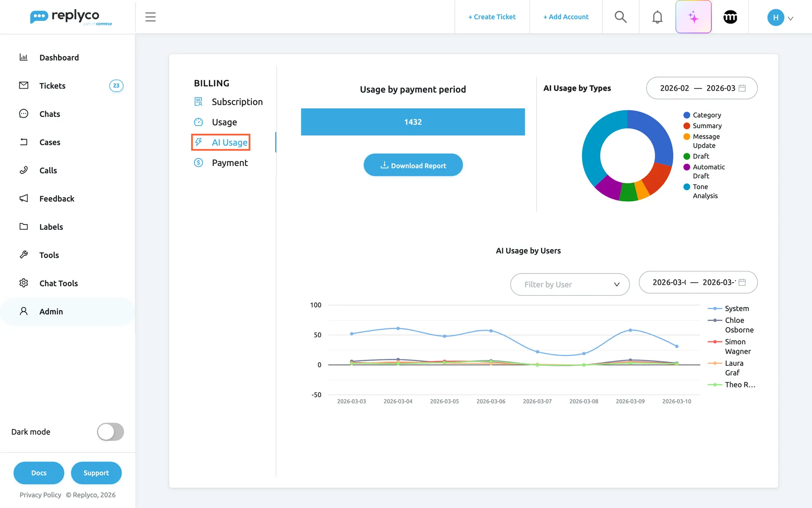This screenshot has width=812, height=508.
Task: Open the Subscription billing tab
Action: 228,102
